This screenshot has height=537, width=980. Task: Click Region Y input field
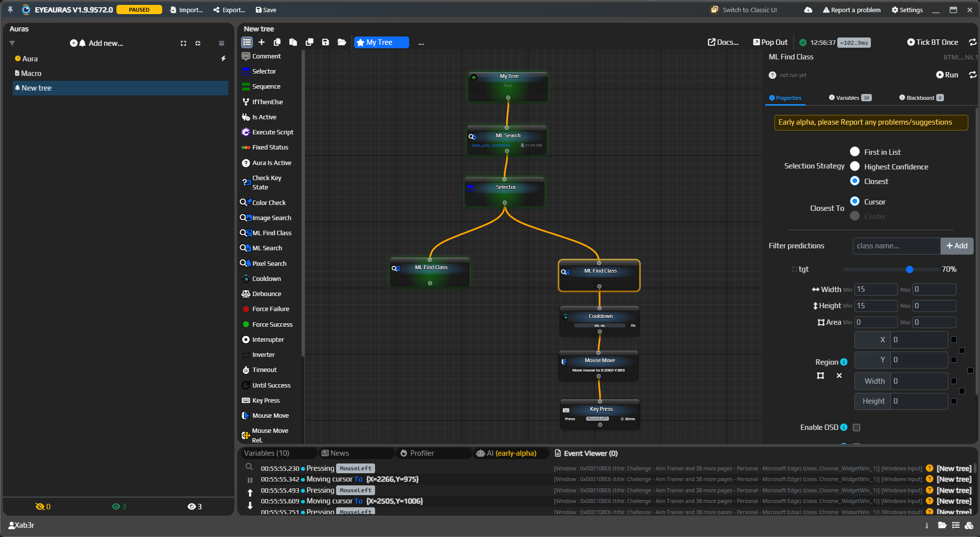919,360
